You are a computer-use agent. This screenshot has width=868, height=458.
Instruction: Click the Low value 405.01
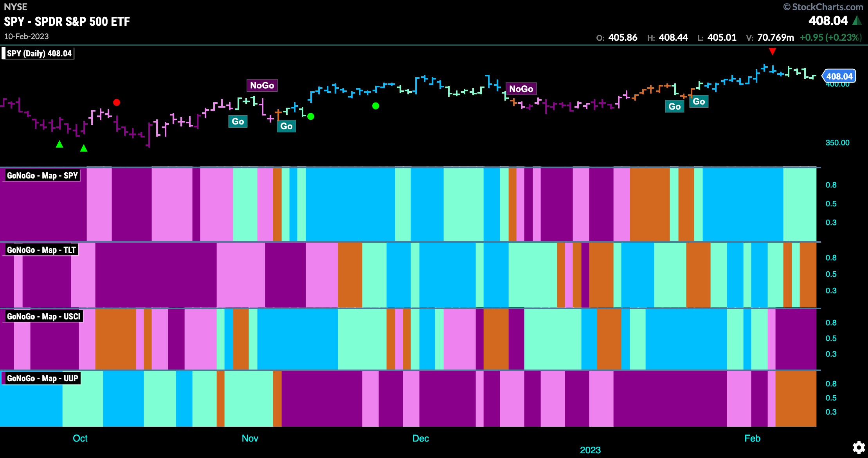[x=722, y=38]
